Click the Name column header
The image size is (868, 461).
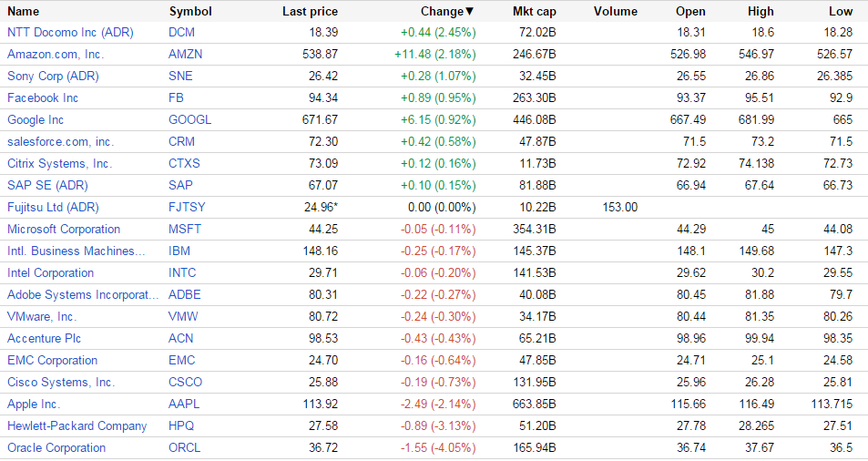pos(24,12)
